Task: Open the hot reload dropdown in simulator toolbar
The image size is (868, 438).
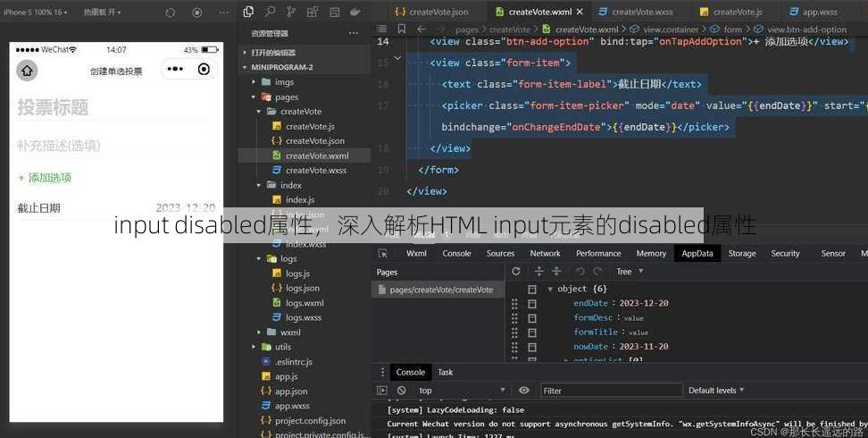Action: click(103, 12)
